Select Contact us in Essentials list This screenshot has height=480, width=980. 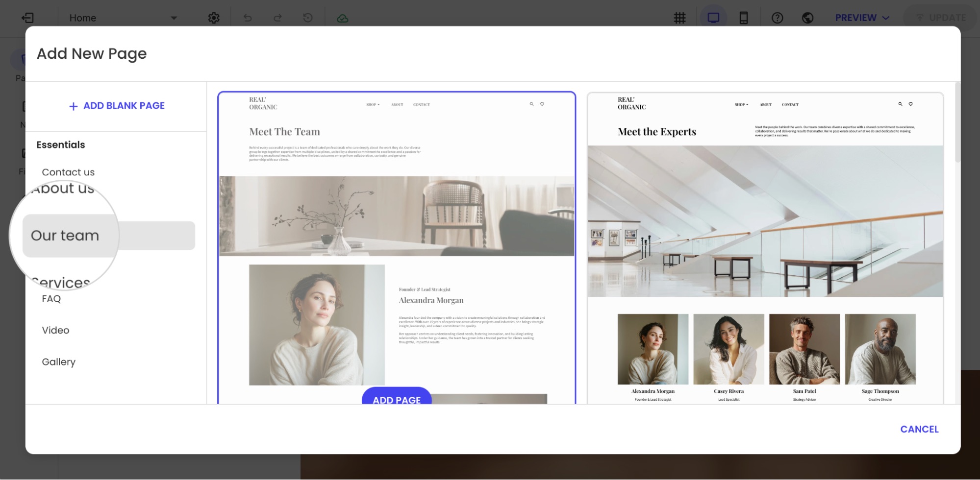[68, 172]
